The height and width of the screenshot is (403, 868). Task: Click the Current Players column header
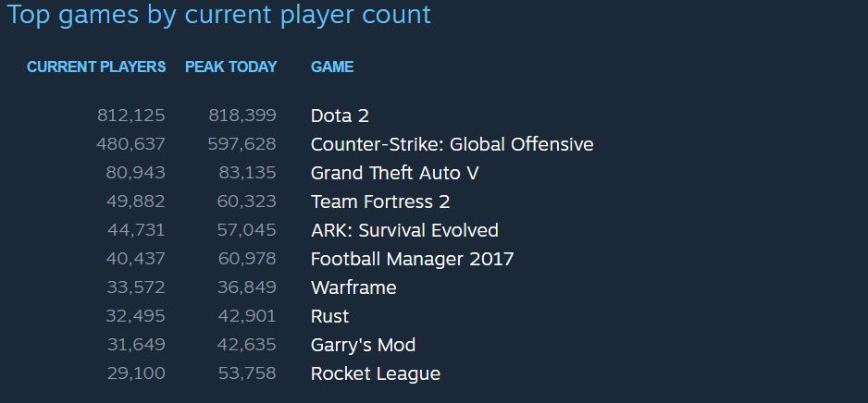click(x=96, y=67)
